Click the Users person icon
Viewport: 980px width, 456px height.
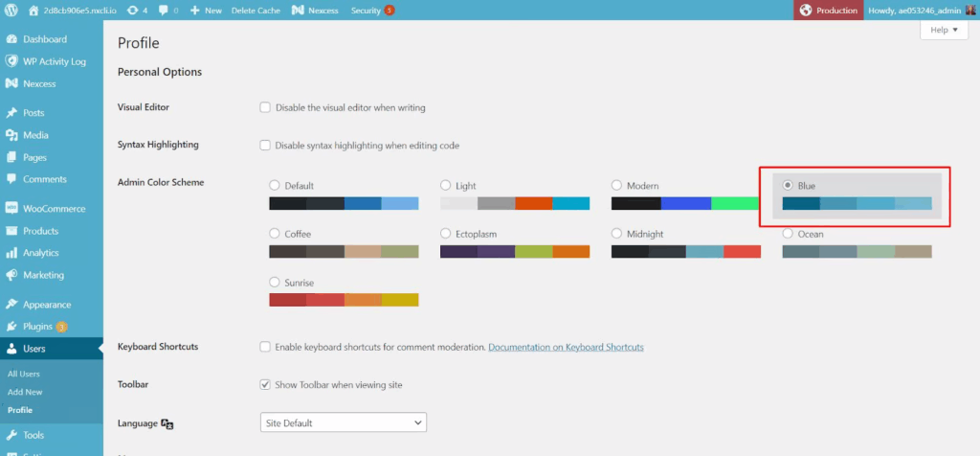(11, 349)
